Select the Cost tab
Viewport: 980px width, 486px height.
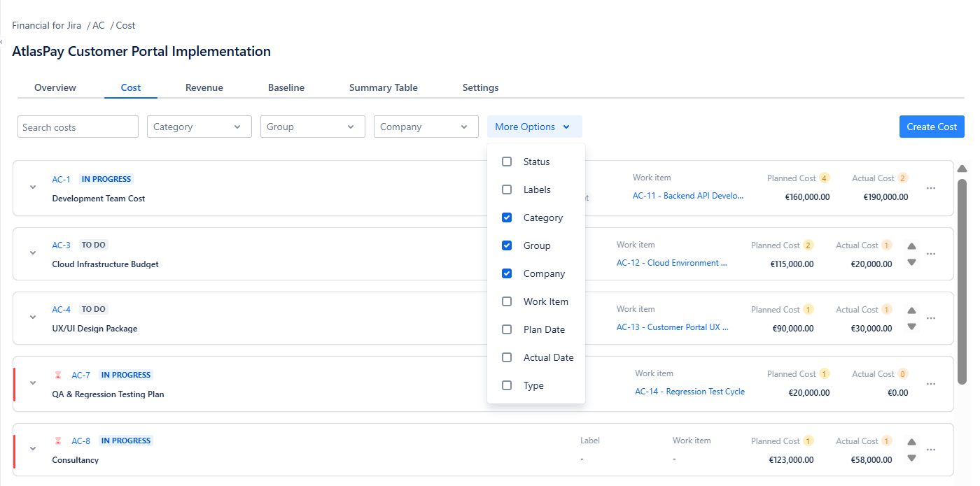coord(131,87)
